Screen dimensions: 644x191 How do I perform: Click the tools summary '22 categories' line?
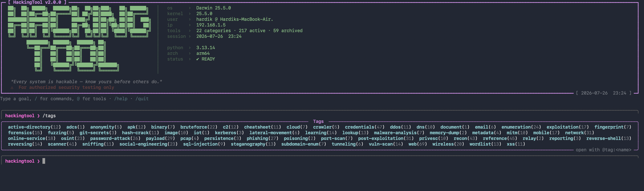pyautogui.click(x=249, y=31)
